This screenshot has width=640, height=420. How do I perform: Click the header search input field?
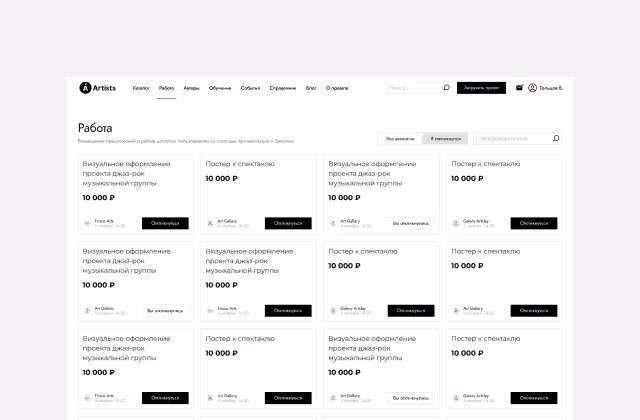click(413, 88)
